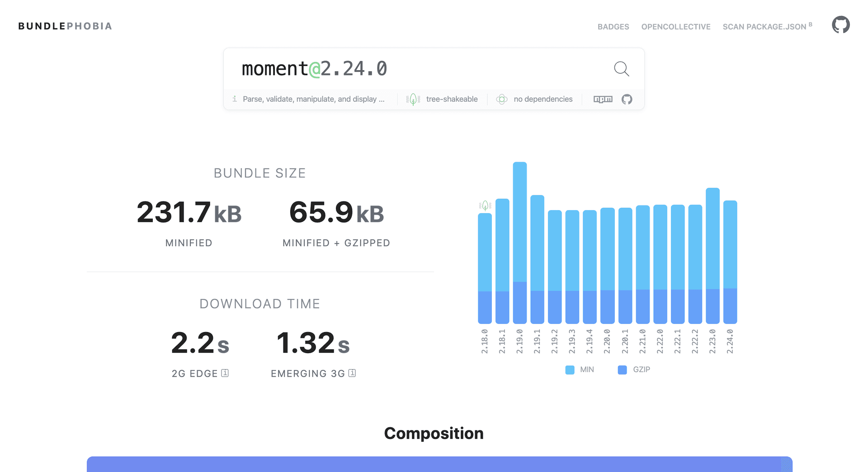Click the npm icon for moment package

coord(603,99)
